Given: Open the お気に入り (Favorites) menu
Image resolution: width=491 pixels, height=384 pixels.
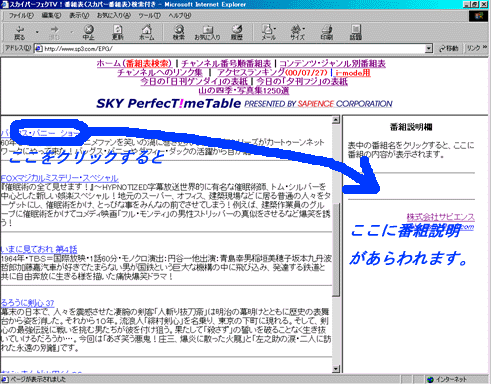Looking at the screenshot, I should (x=114, y=15).
